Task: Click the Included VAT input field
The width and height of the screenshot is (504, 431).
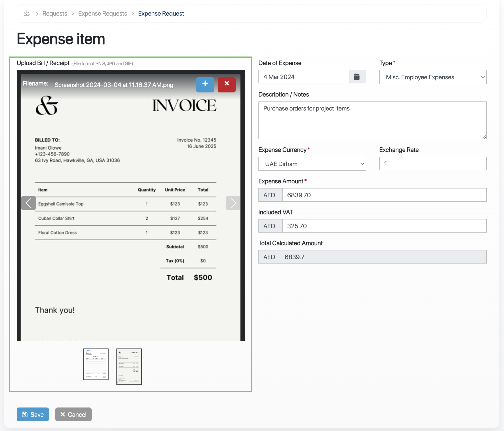Action: pyautogui.click(x=384, y=226)
